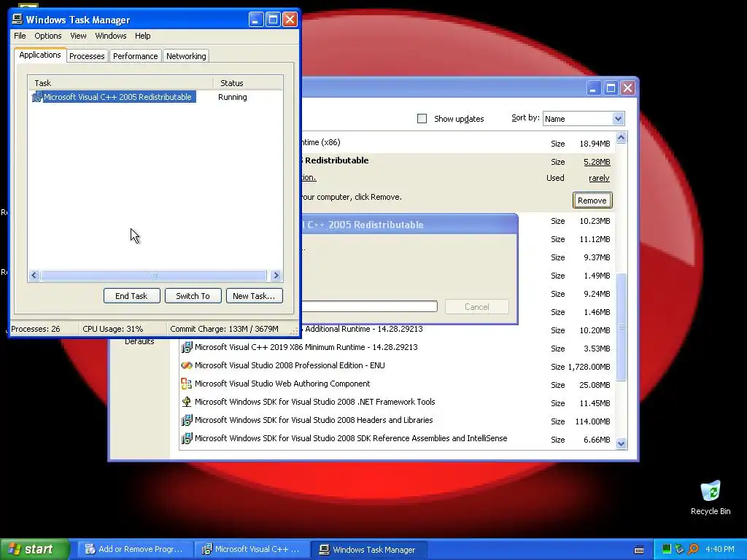
Task: Open the View menu in Task Manager
Action: (x=78, y=36)
